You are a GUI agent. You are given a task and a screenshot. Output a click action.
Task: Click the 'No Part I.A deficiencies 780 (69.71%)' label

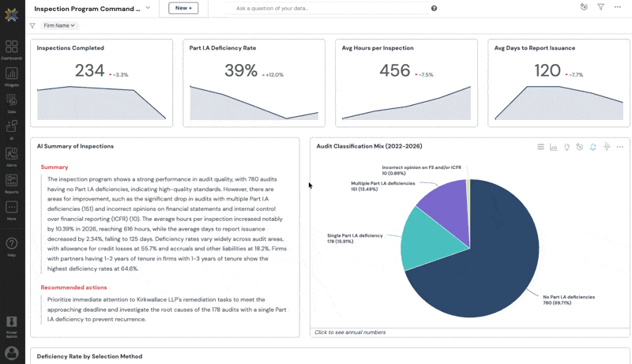[x=569, y=300]
